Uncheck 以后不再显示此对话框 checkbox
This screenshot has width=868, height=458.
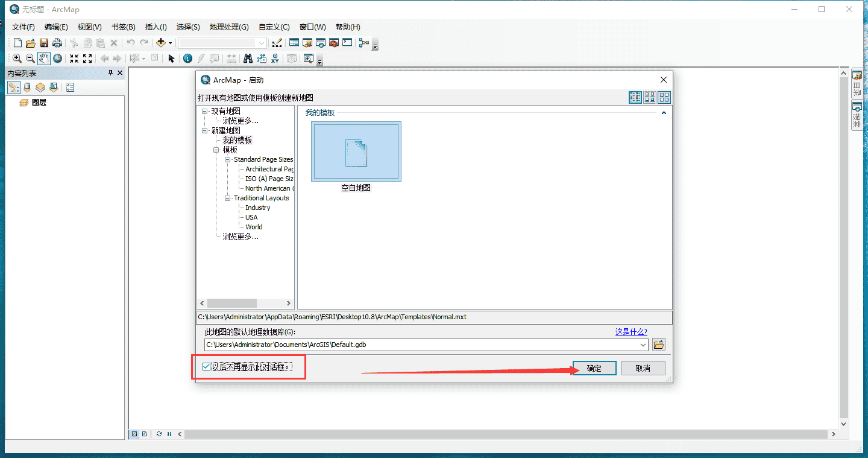pos(207,367)
